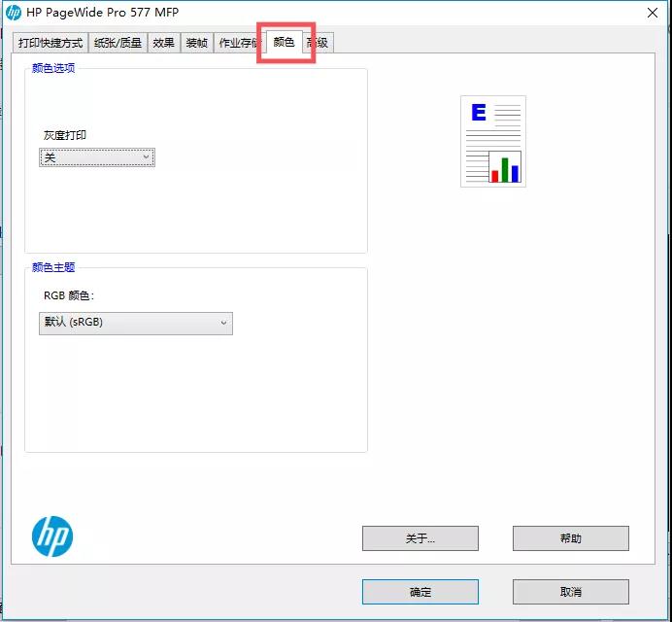Click the 关于... button
Screen dimensions: 672x622
click(x=420, y=538)
